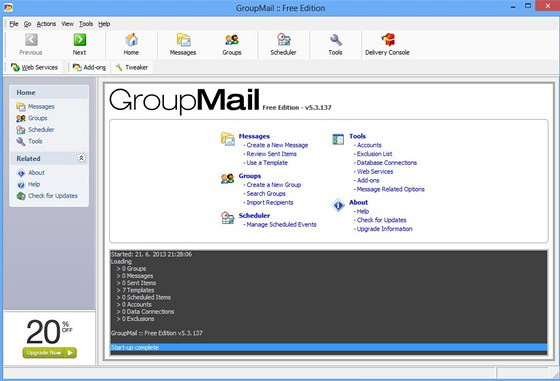
Task: Click the Scheduler heading link in main pane
Action: pos(254,215)
